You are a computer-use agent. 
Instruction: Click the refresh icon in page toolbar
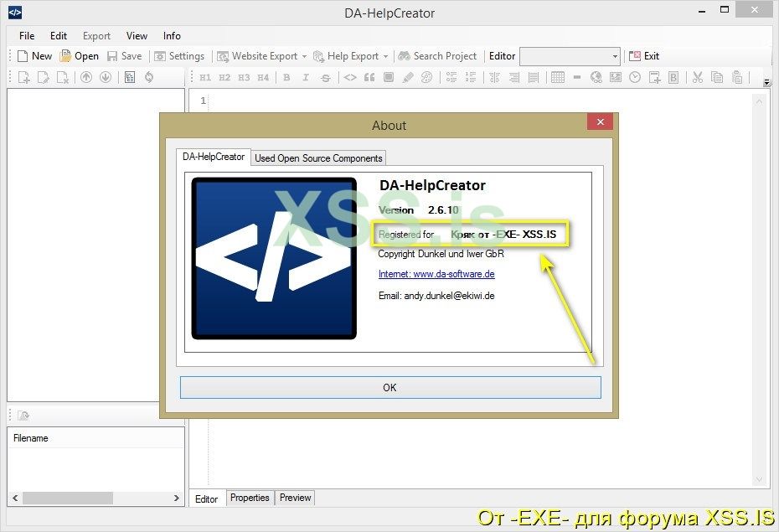(149, 77)
